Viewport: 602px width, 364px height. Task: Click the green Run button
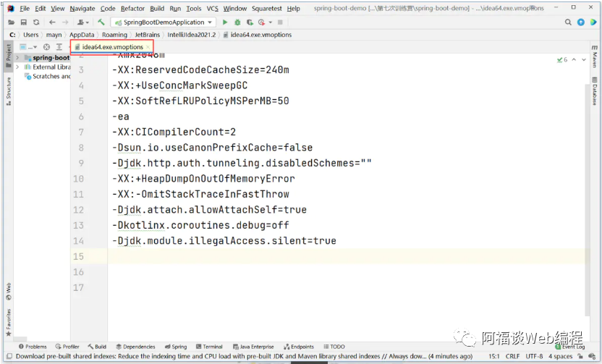pos(225,22)
